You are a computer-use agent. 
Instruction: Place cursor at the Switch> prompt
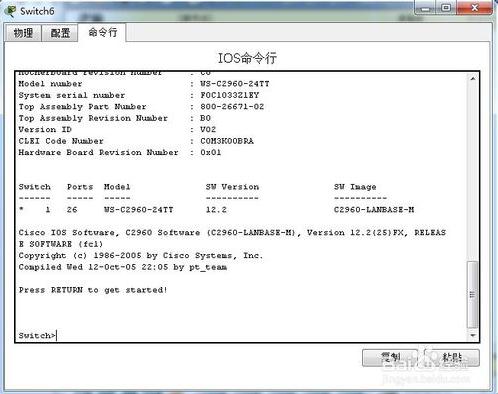click(x=38, y=335)
